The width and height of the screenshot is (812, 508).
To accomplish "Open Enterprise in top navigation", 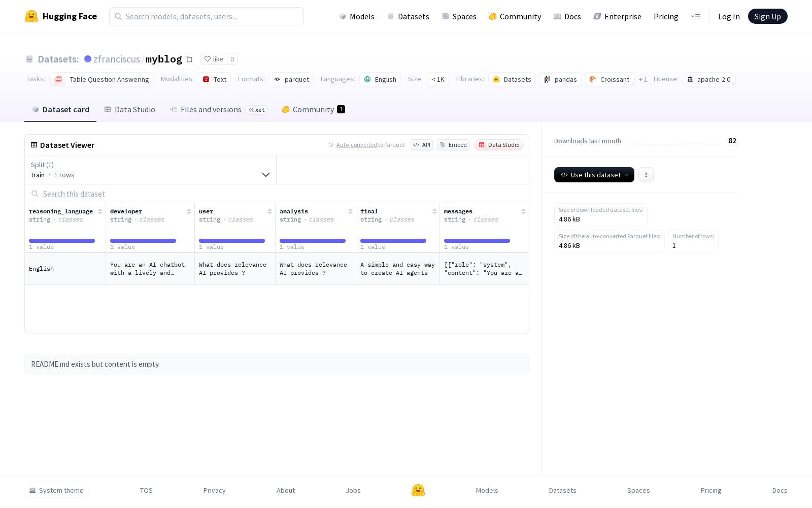I will point(618,16).
